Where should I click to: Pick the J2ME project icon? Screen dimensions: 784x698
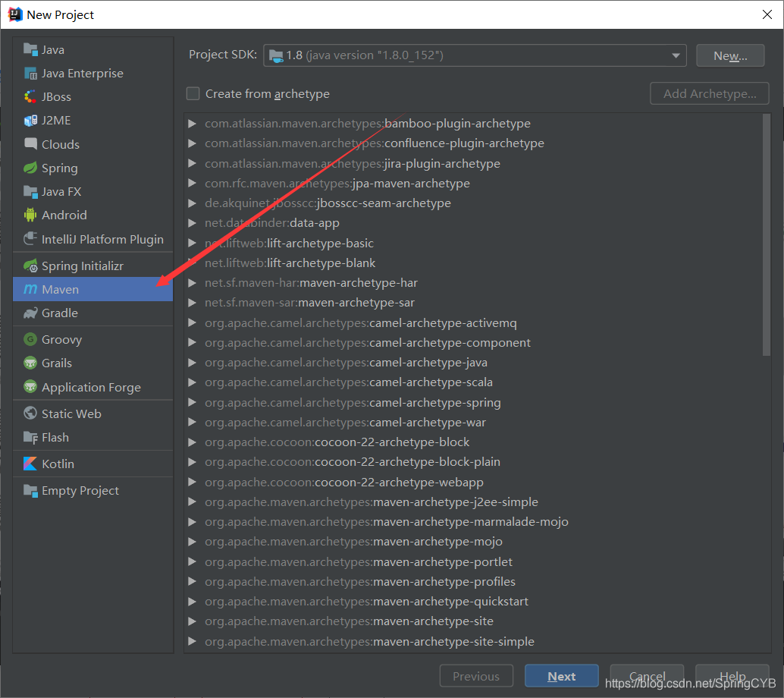point(30,120)
